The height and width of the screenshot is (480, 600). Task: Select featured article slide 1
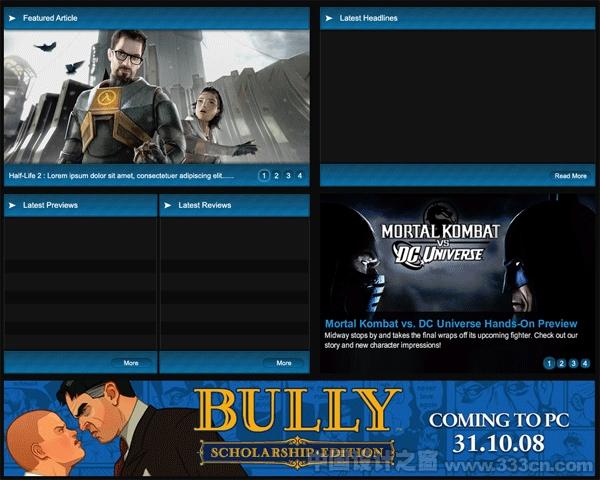[x=264, y=176]
